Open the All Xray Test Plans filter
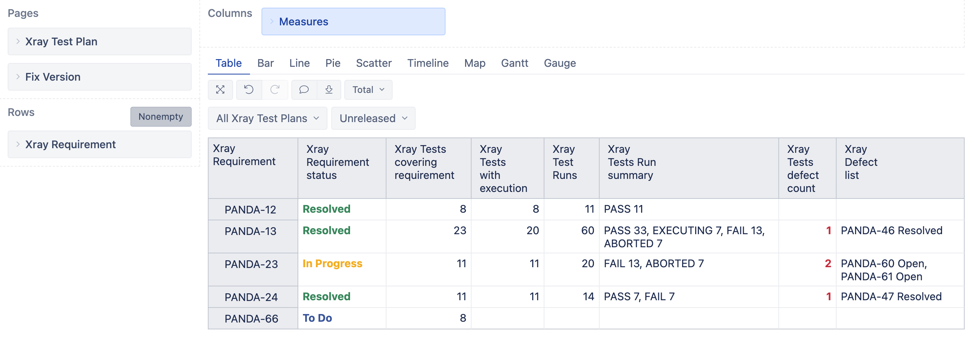Screen dimensions: 980x344 [267, 118]
